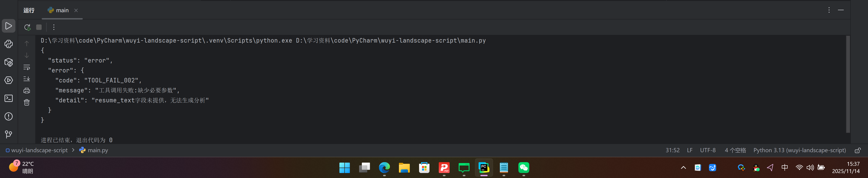Open the clock showing 15:37

tap(846, 168)
